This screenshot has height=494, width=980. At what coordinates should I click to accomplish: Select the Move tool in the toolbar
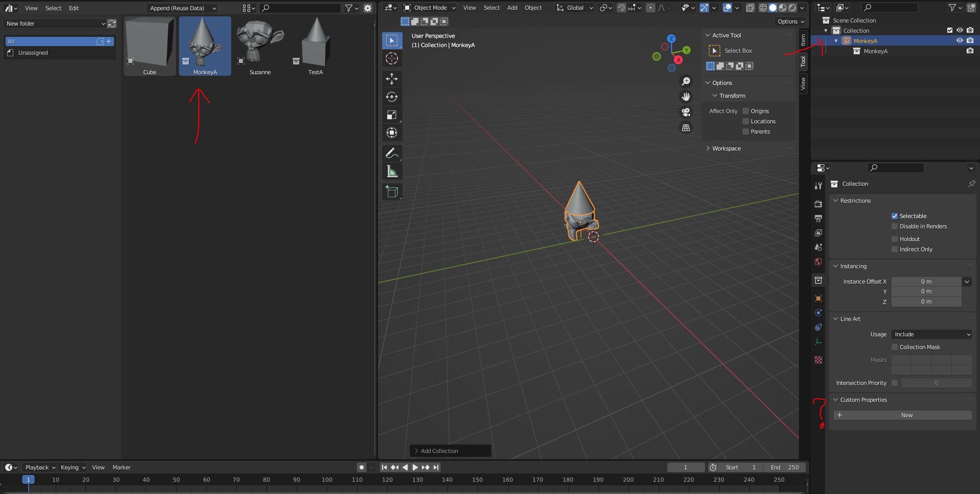[x=392, y=79]
